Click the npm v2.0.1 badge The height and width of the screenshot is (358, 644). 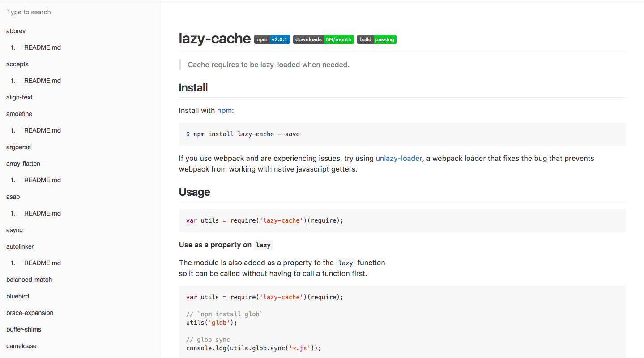[x=272, y=39]
